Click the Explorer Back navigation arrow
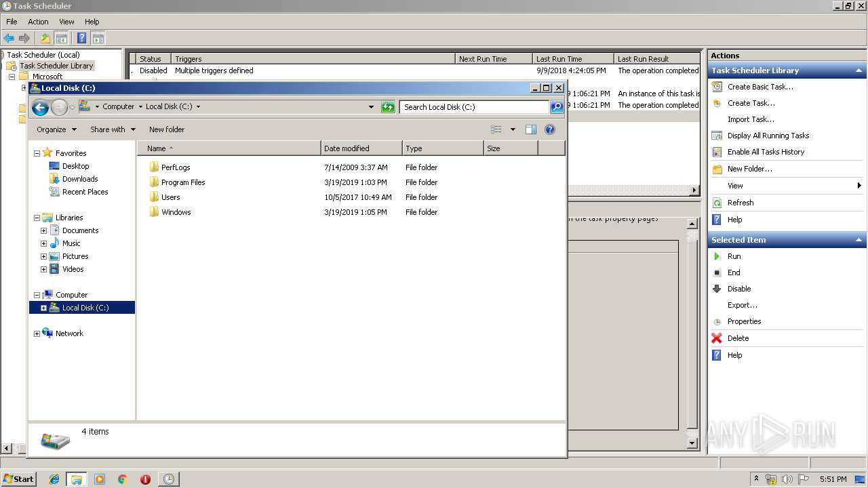This screenshot has height=488, width=868. pos(40,107)
